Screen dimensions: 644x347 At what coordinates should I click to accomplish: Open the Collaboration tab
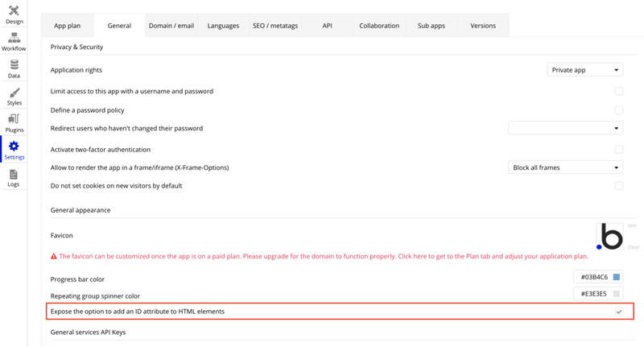379,26
